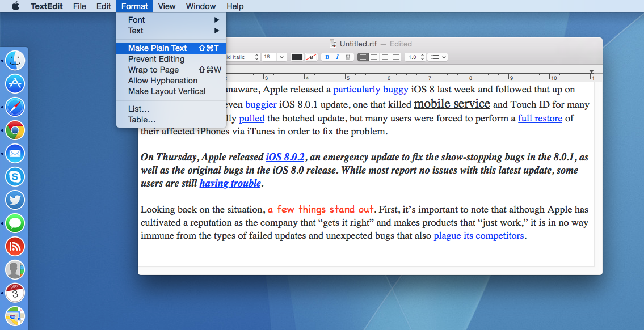
Task: Click the right margin marker on ruler
Action: pos(592,71)
